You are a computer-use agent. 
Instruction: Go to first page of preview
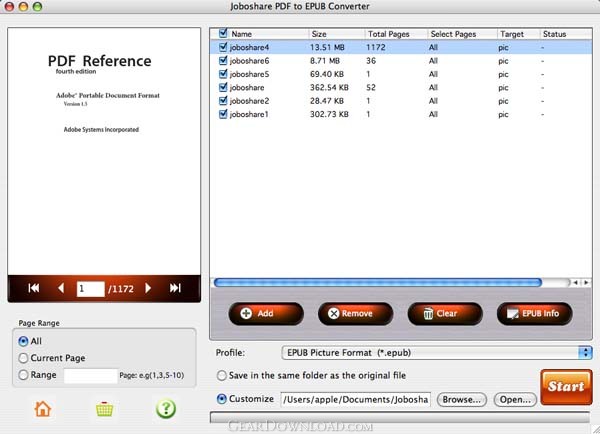click(34, 288)
